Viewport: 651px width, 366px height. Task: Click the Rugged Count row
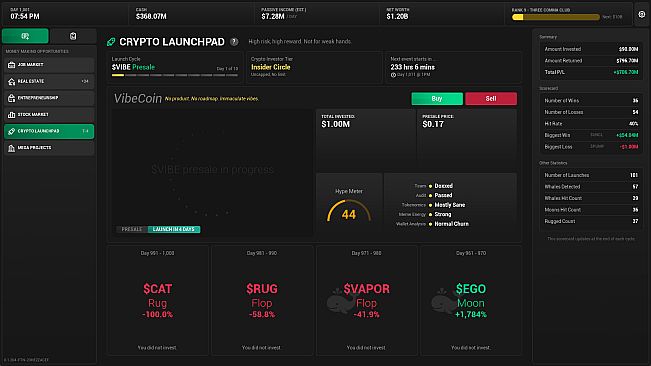(591, 222)
